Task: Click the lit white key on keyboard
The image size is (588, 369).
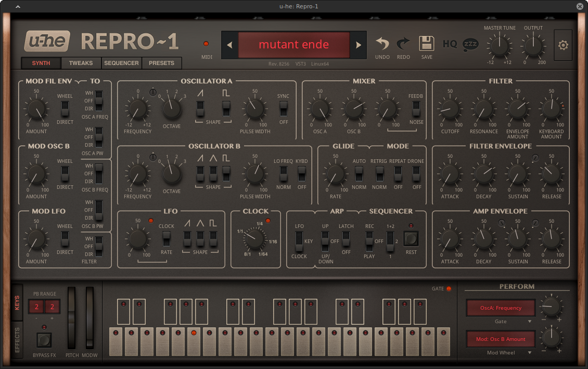Action: [x=194, y=341]
